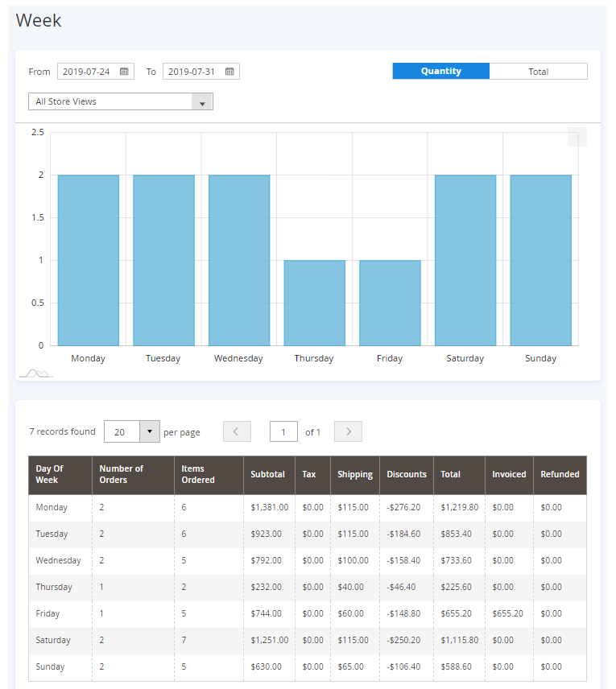Click the Thursday bar in the chart
This screenshot has height=689, width=616.
[x=314, y=303]
